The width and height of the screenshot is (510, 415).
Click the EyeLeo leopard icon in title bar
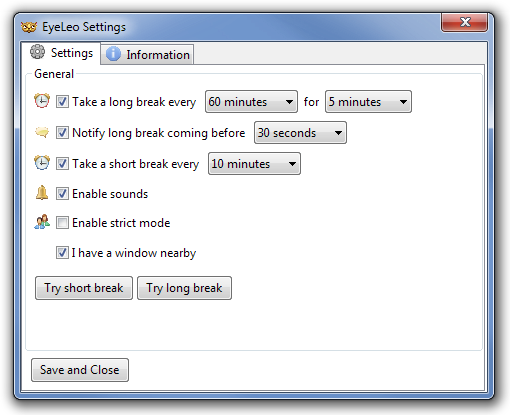(x=29, y=27)
